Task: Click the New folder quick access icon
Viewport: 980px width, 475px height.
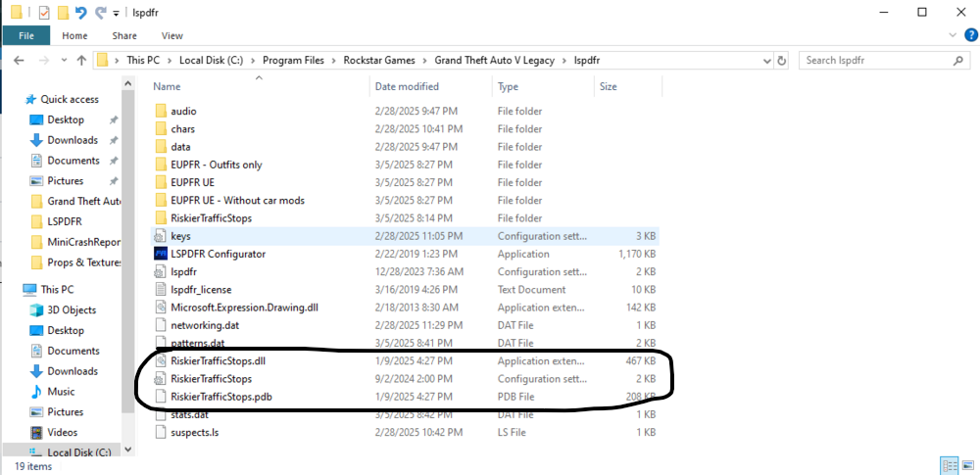Action: (63, 13)
